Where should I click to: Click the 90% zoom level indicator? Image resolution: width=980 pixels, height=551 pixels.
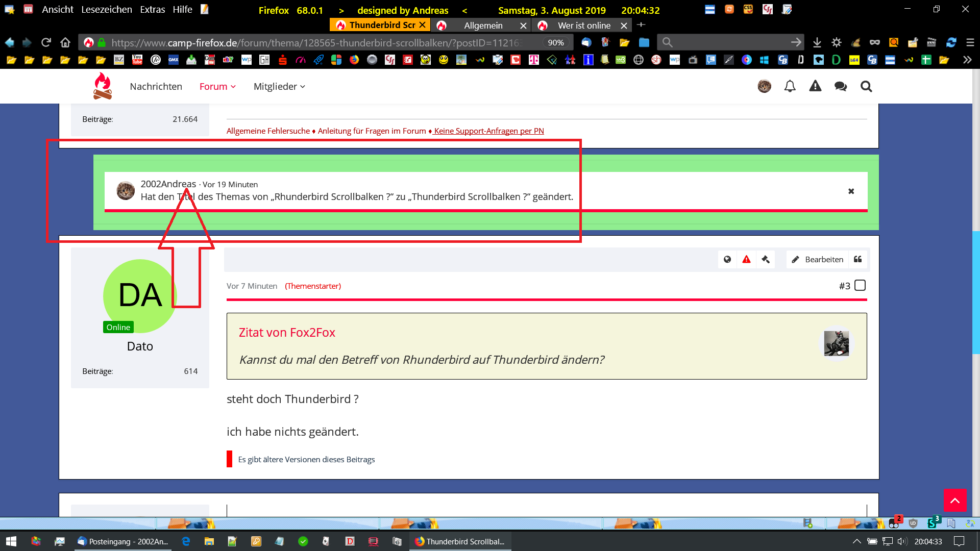(x=555, y=42)
